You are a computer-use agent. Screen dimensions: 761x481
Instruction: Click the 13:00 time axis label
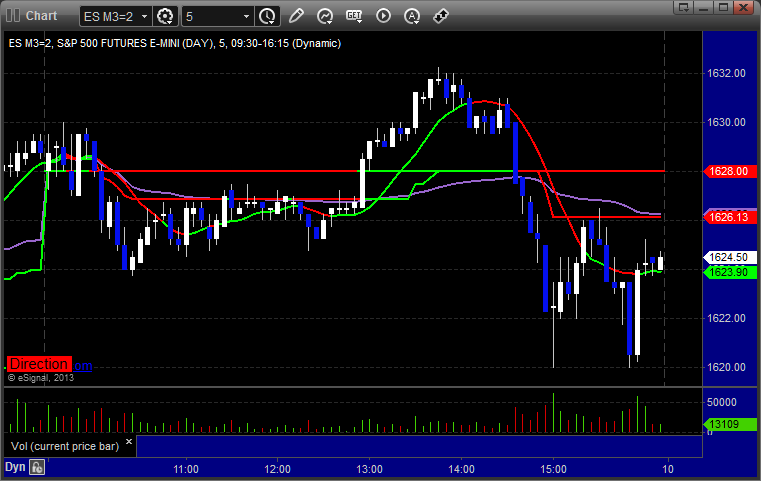[369, 469]
